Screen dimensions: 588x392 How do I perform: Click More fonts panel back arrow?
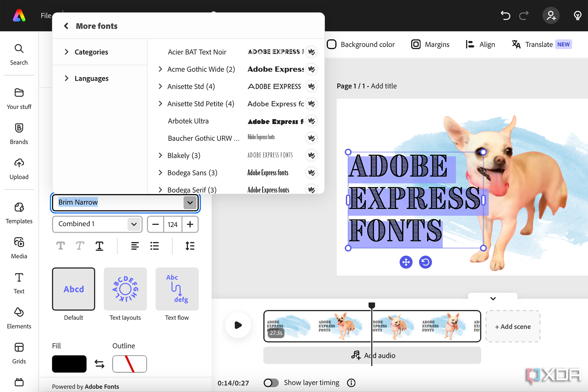66,26
